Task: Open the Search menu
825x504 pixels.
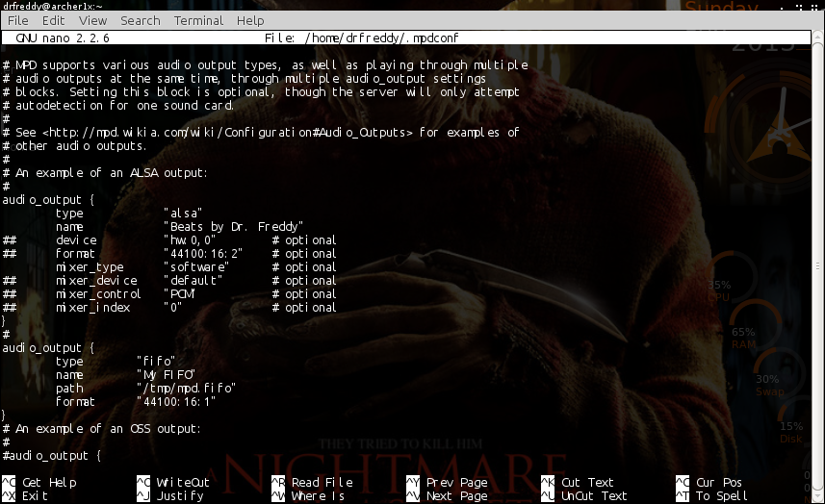Action: pyautogui.click(x=140, y=20)
